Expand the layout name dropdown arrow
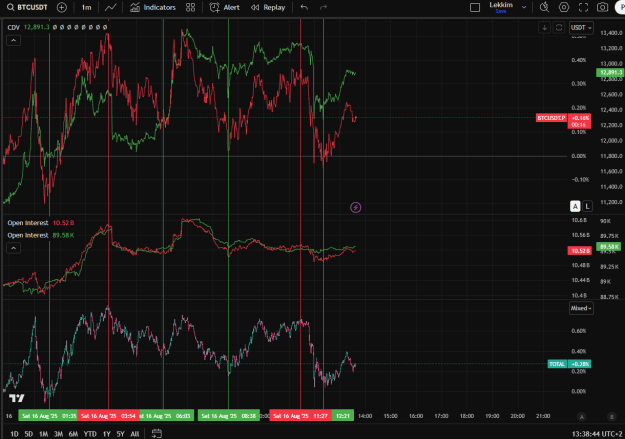 524,7
